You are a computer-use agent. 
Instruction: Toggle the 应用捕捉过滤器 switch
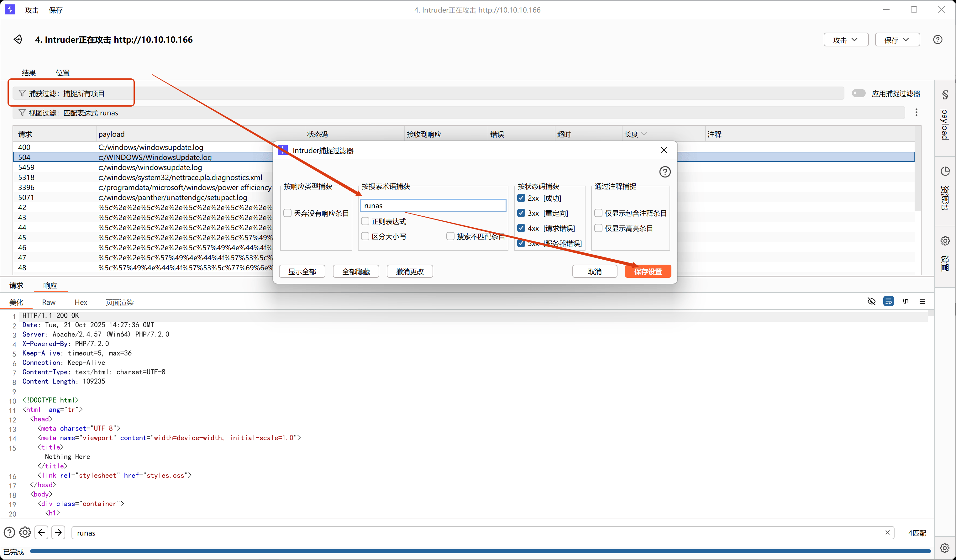pos(859,93)
